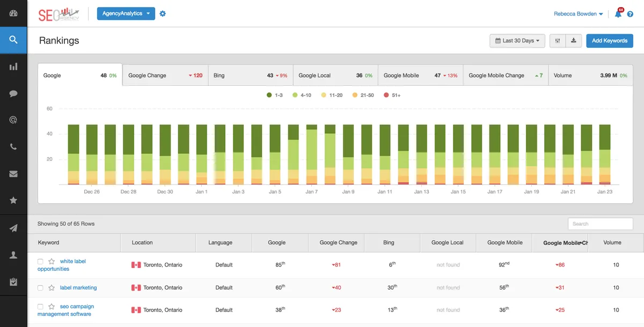Tick the label marketing row checkbox
644x327 pixels.
pyautogui.click(x=40, y=288)
